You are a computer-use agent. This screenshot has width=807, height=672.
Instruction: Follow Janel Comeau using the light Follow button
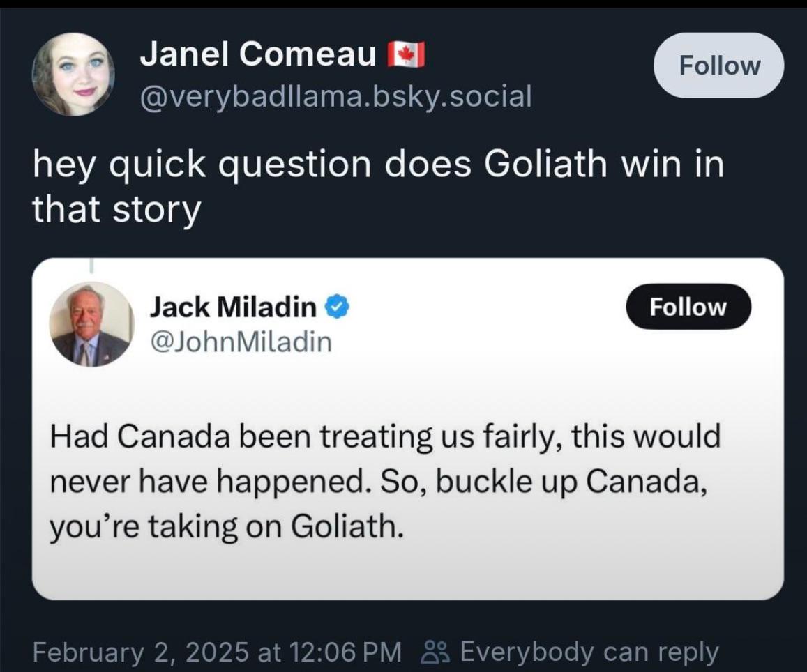718,66
